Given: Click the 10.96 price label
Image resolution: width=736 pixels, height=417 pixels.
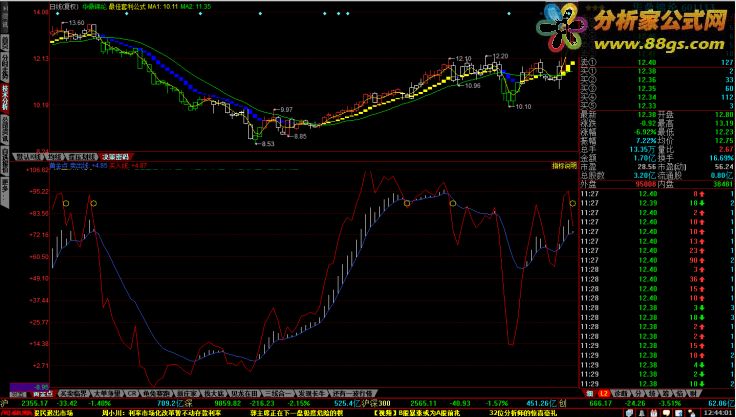Looking at the screenshot, I should click(x=472, y=85).
